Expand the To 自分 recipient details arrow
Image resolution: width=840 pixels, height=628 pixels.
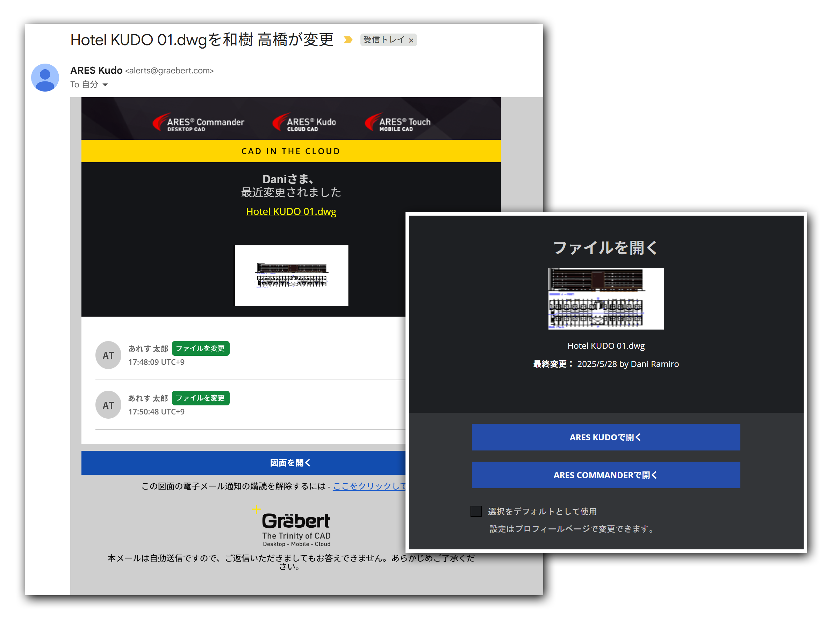click(105, 85)
